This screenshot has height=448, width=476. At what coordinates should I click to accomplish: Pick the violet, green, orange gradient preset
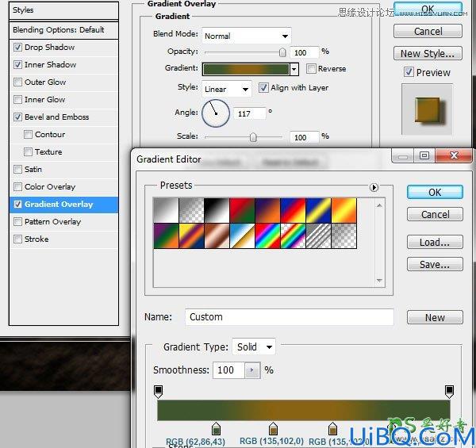166,236
